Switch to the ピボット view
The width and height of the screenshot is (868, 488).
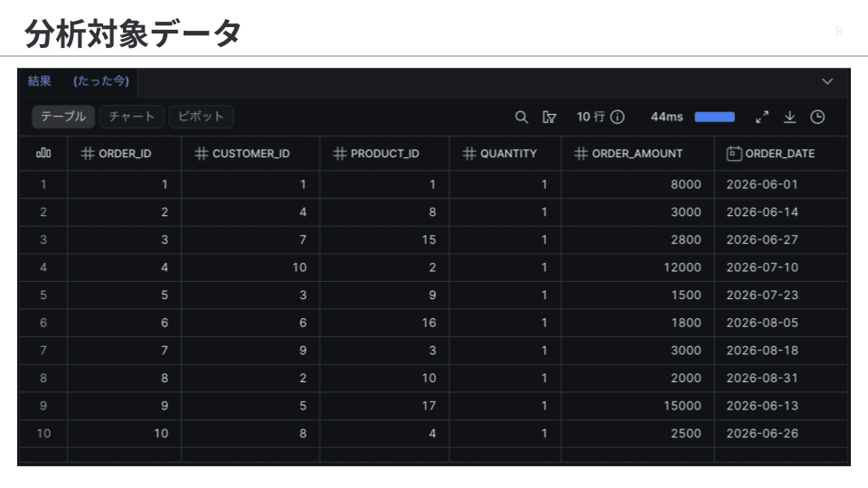[201, 117]
